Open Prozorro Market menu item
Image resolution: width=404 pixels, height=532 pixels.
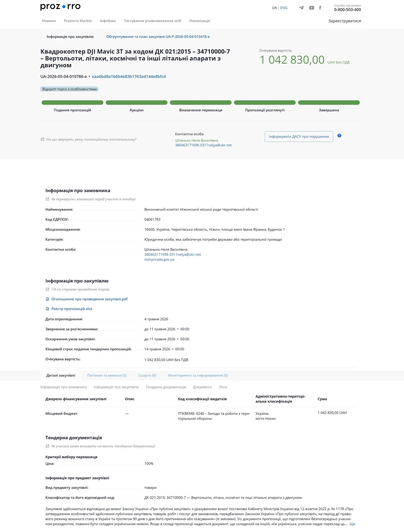tap(78, 21)
